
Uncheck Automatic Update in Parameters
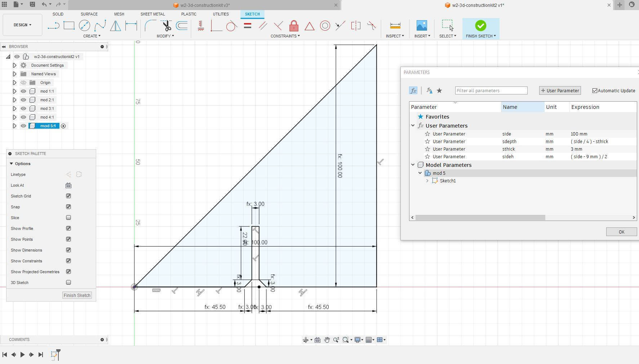click(595, 90)
